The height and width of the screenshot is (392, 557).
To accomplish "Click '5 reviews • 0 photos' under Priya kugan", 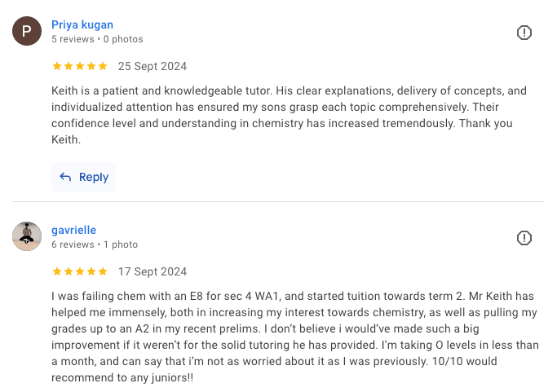I will [x=97, y=39].
